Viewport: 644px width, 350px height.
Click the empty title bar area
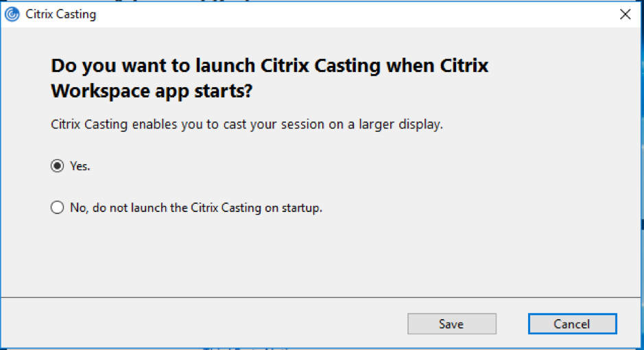343,14
